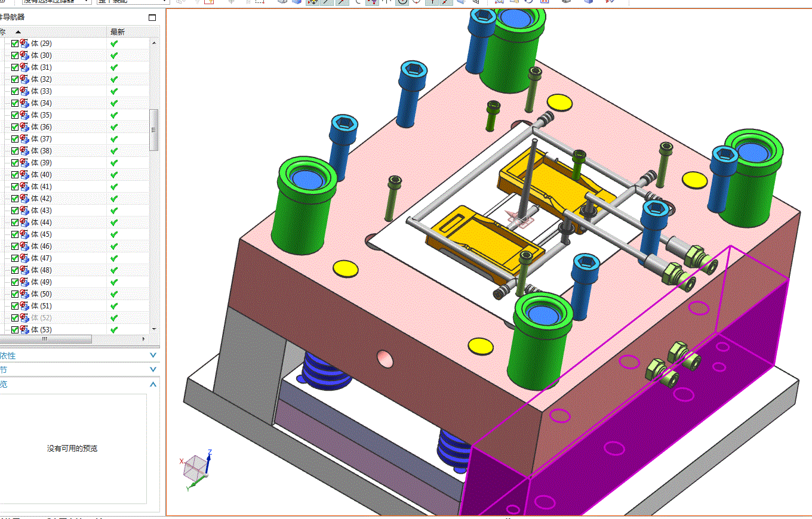
Task: Click the green up-to-date check for 体 (37)
Action: tap(114, 139)
